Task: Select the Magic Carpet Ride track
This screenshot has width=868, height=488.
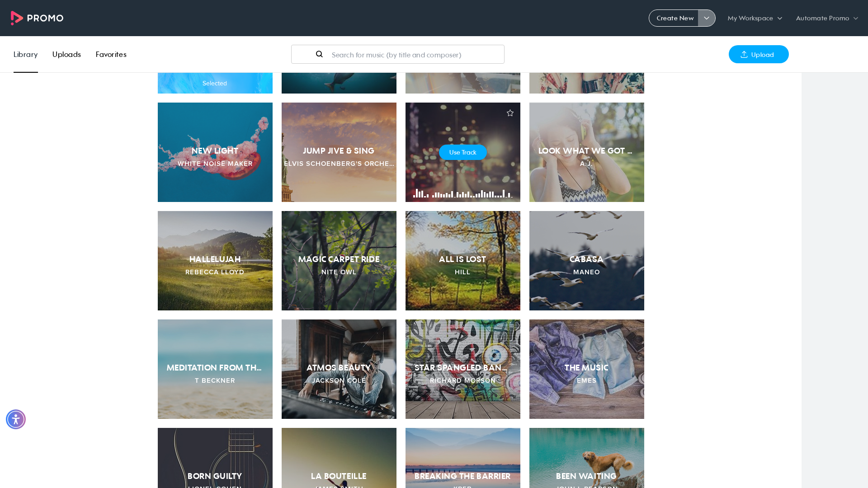Action: click(339, 261)
